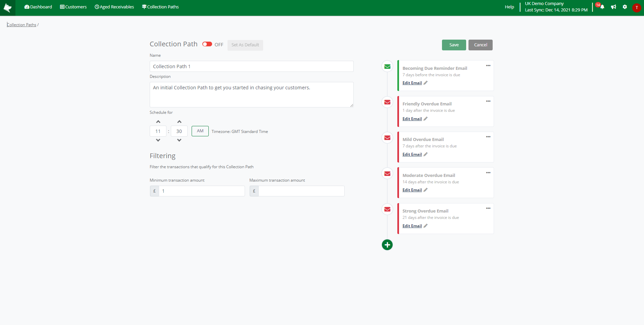The image size is (644, 325).
Task: Open the Customers navigation item
Action: coord(73,7)
